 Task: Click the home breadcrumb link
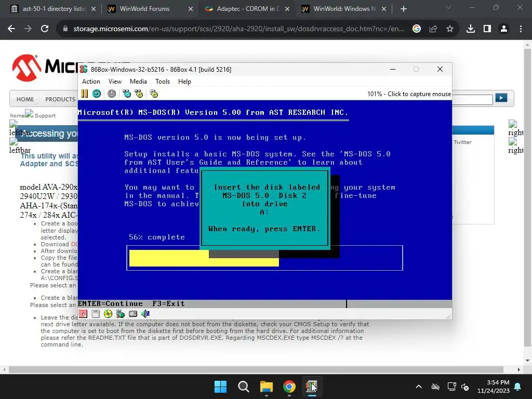(x=17, y=115)
